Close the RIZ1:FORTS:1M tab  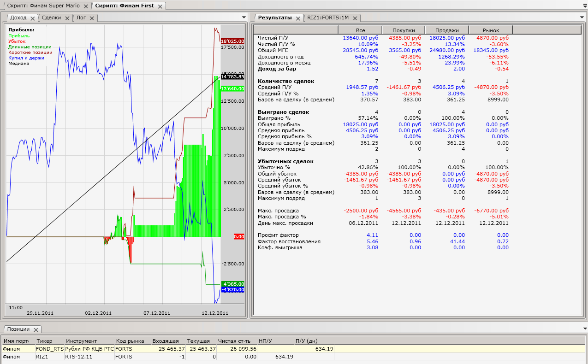[355, 18]
